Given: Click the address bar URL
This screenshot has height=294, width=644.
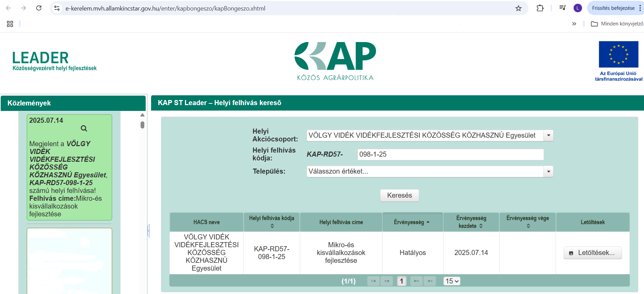Looking at the screenshot, I should pos(165,8).
